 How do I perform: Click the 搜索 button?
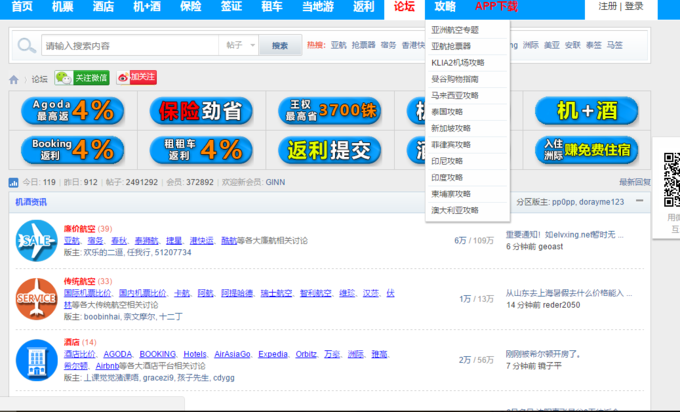(x=280, y=46)
